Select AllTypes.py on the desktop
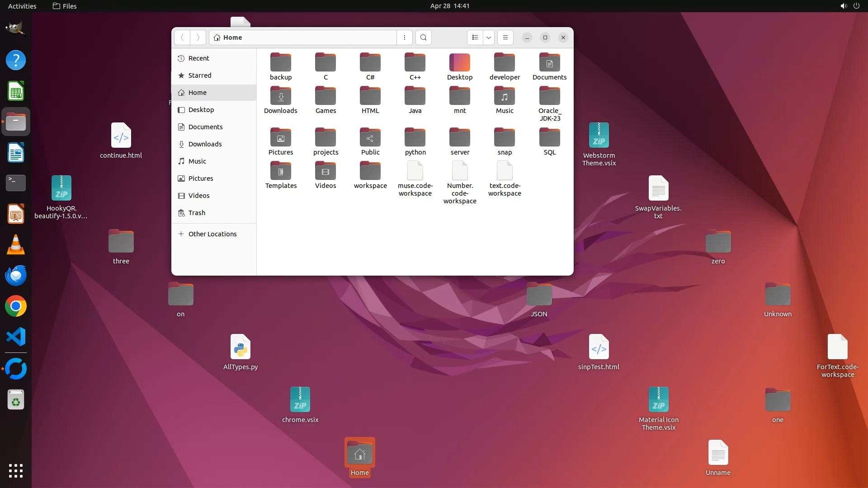This screenshot has width=868, height=488. click(x=241, y=347)
